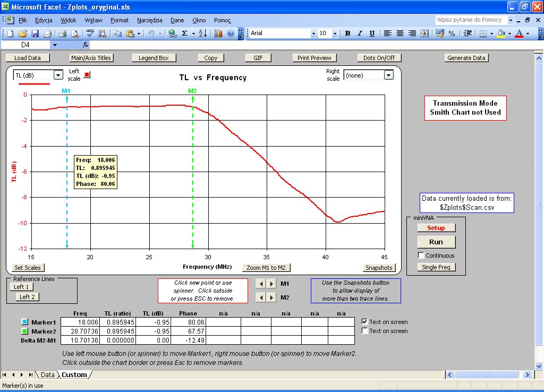The height and width of the screenshot is (392, 544).
Task: Click the Percent Style icon
Action: (452, 33)
